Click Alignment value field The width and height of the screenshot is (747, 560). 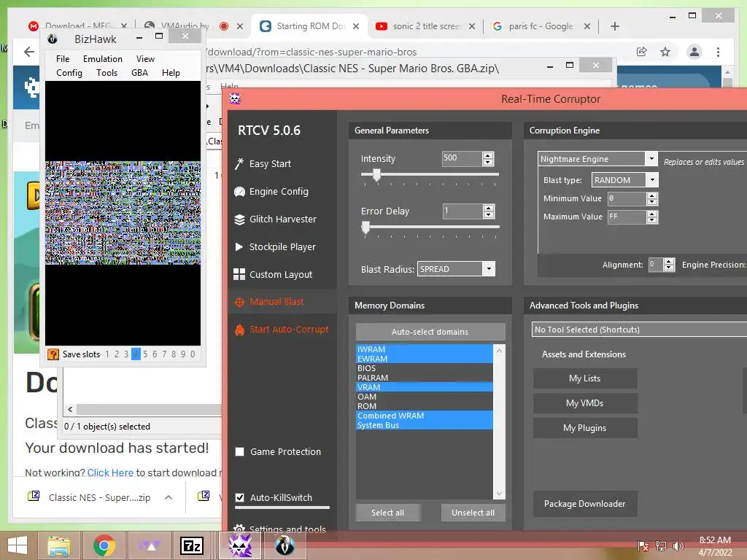[656, 264]
